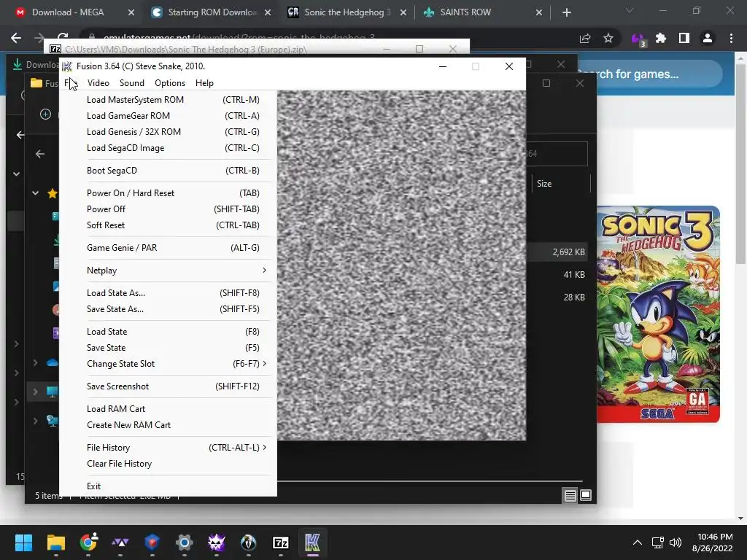Choose Load State As...
This screenshot has height=560, width=747.
point(169,293)
